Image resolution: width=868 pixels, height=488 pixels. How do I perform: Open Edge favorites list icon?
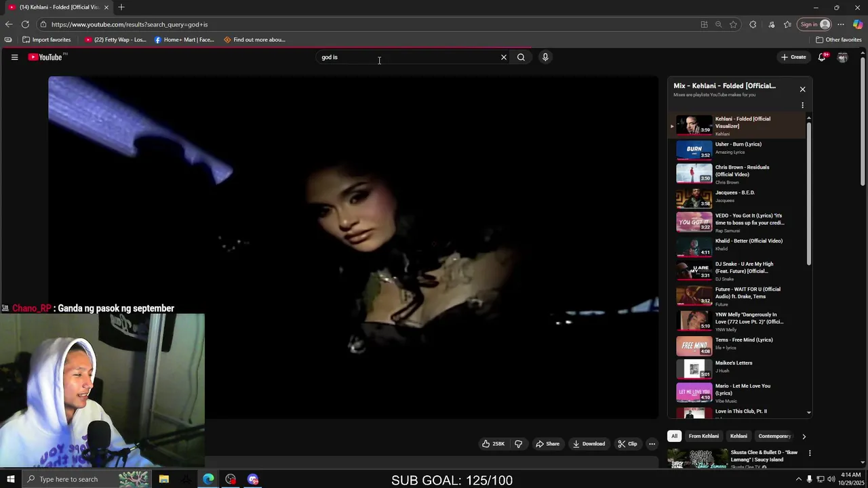(787, 24)
